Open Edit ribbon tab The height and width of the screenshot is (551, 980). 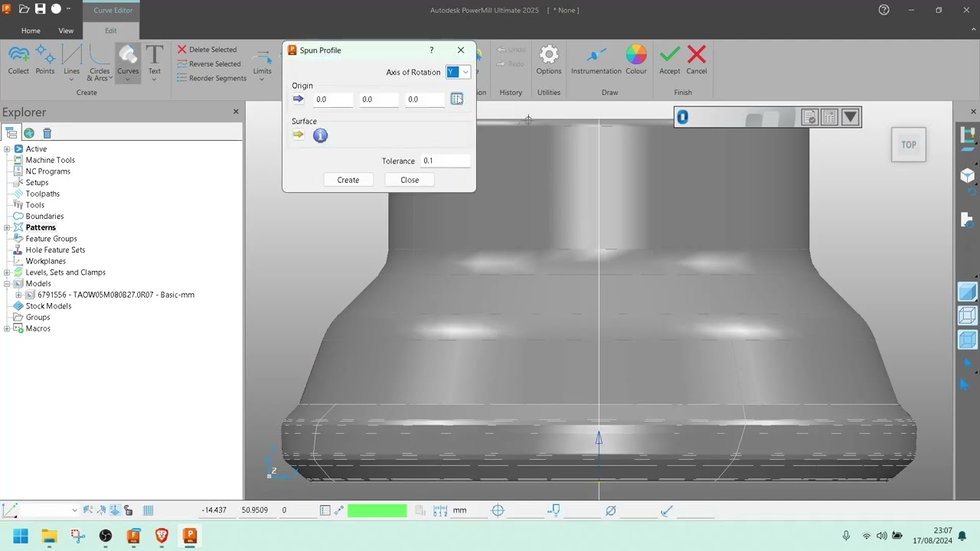tap(111, 31)
